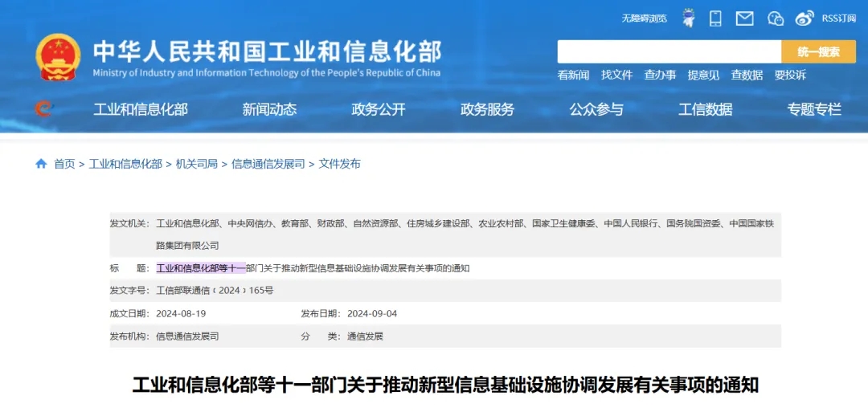Open the WeChat icon
The image size is (868, 420).
click(776, 18)
